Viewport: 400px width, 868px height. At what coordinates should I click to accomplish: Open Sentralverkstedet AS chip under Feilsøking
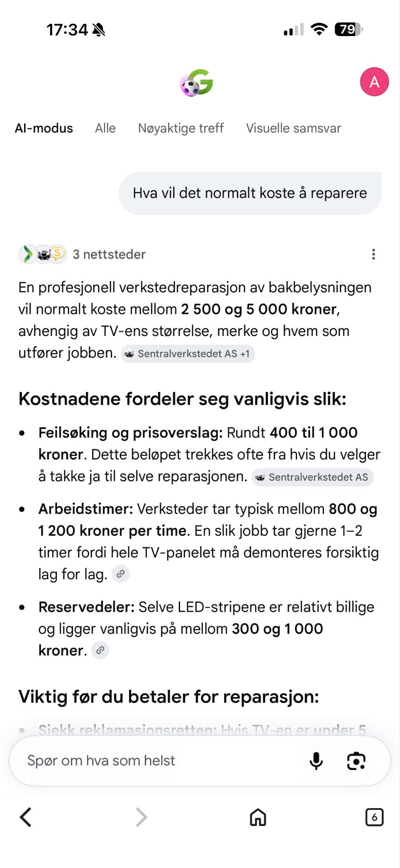pos(313,477)
